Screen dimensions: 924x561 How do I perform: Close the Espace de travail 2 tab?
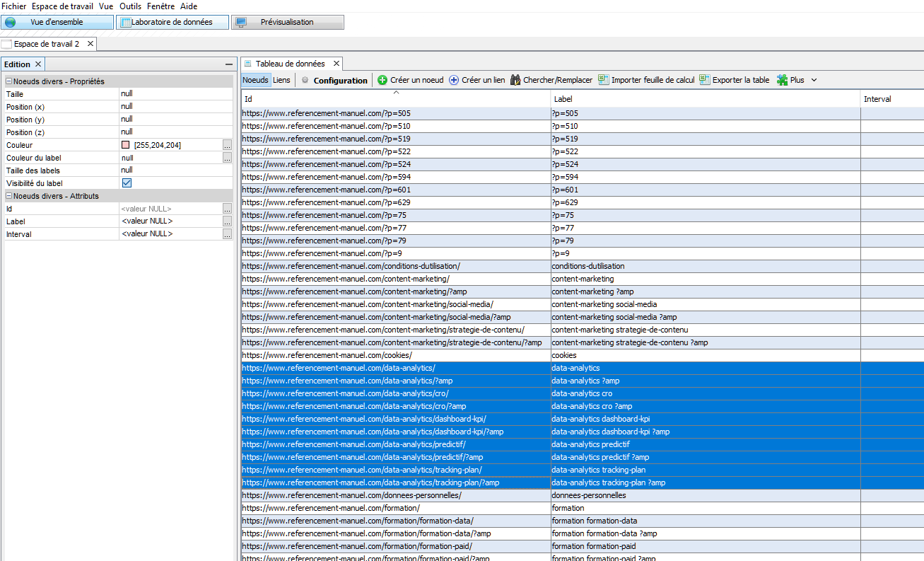pos(90,44)
